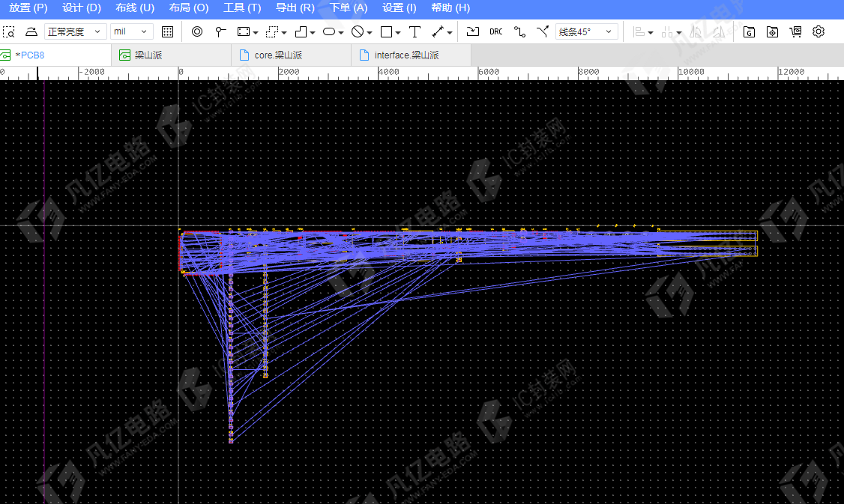This screenshot has height=504, width=844.
Task: Select the rectangle shape tool
Action: pyautogui.click(x=386, y=31)
